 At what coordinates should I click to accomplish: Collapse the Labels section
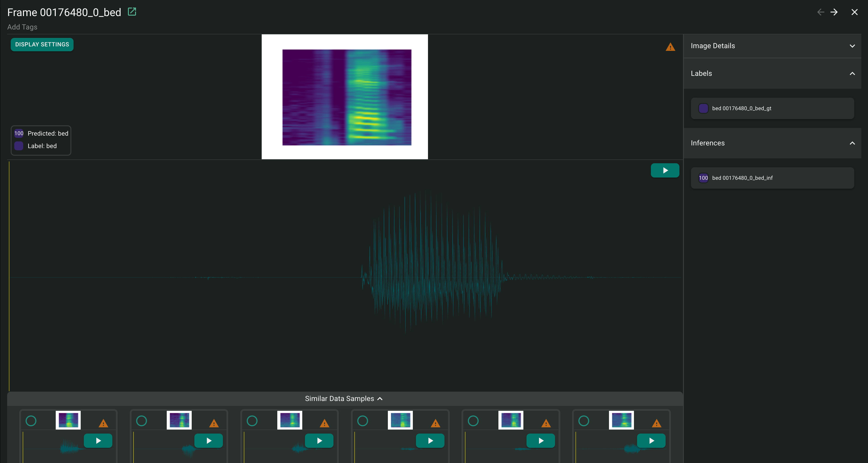[x=852, y=74]
